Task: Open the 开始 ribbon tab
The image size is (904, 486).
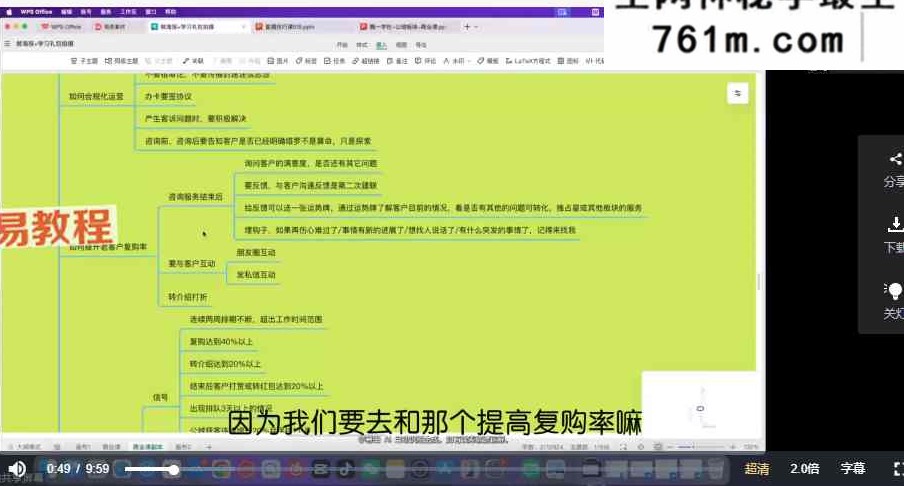Action: pos(342,44)
